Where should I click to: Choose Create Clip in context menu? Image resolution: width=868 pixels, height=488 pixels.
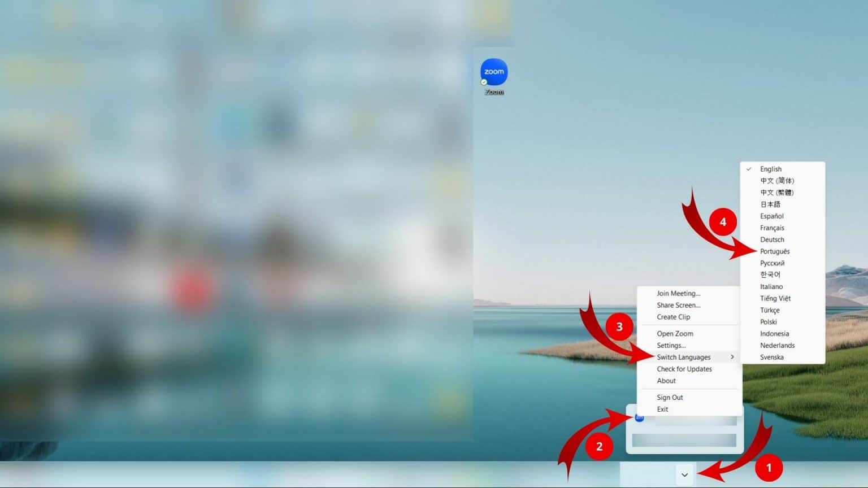[673, 317]
